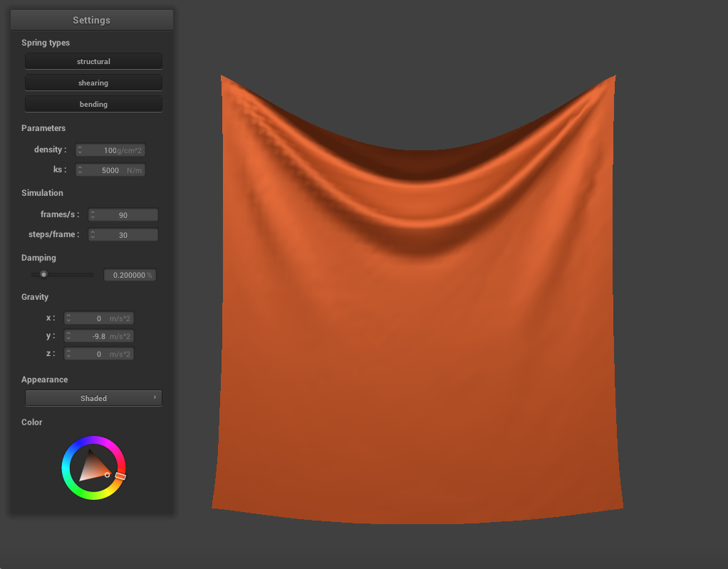Click the gravity x spinner arrows
The image size is (728, 569).
[x=69, y=318]
